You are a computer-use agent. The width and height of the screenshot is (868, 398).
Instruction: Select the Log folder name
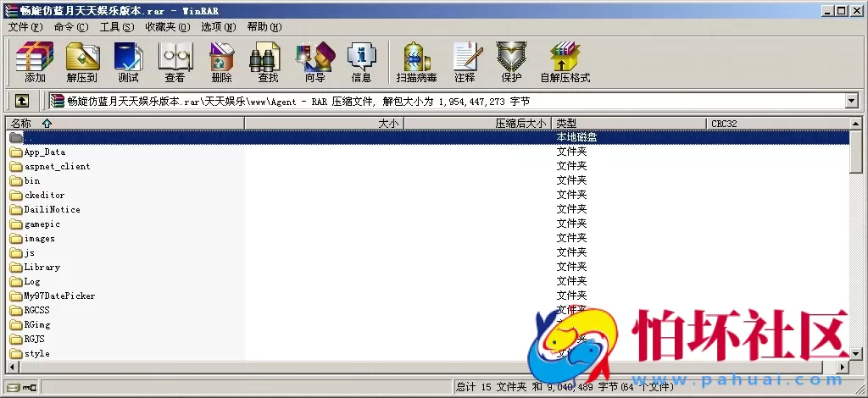tap(32, 281)
